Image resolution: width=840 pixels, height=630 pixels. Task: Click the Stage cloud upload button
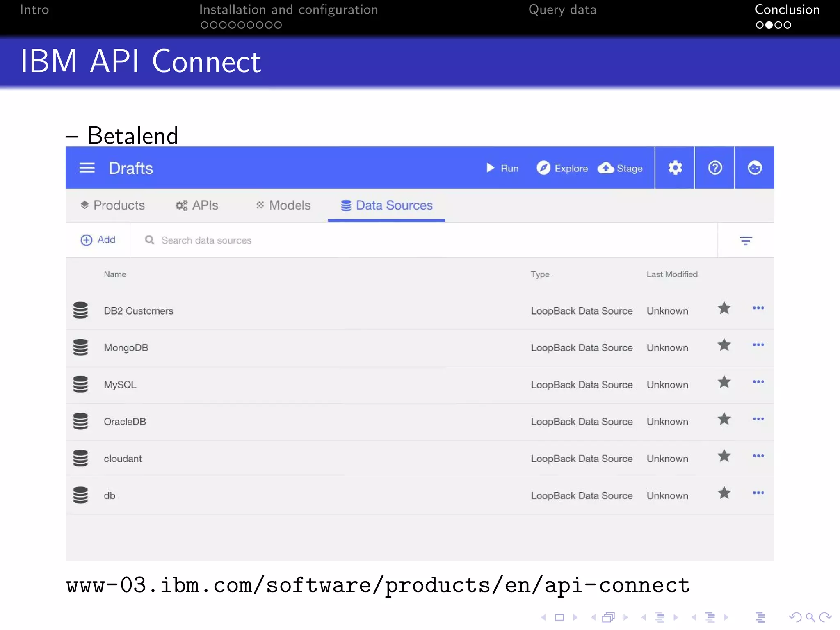pos(620,168)
